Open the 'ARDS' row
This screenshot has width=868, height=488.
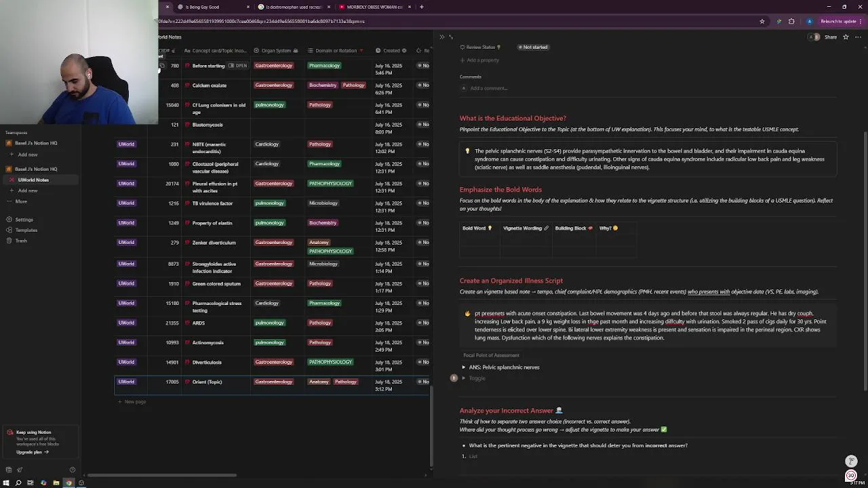(198, 323)
